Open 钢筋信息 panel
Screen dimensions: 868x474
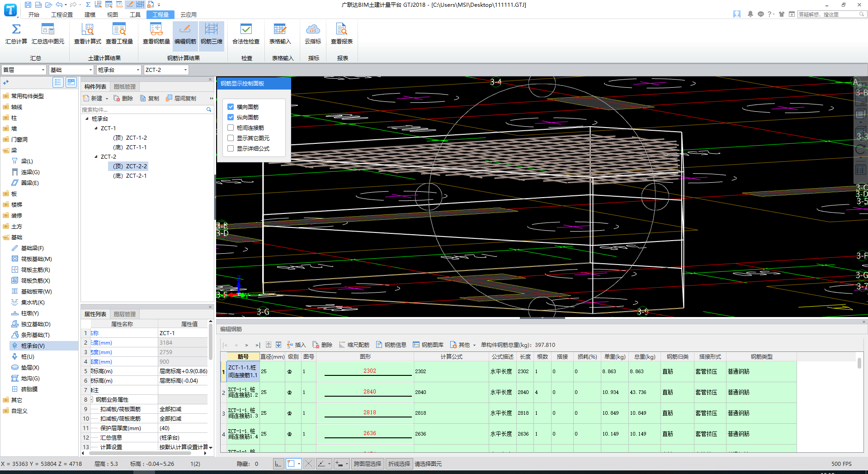[x=392, y=345]
